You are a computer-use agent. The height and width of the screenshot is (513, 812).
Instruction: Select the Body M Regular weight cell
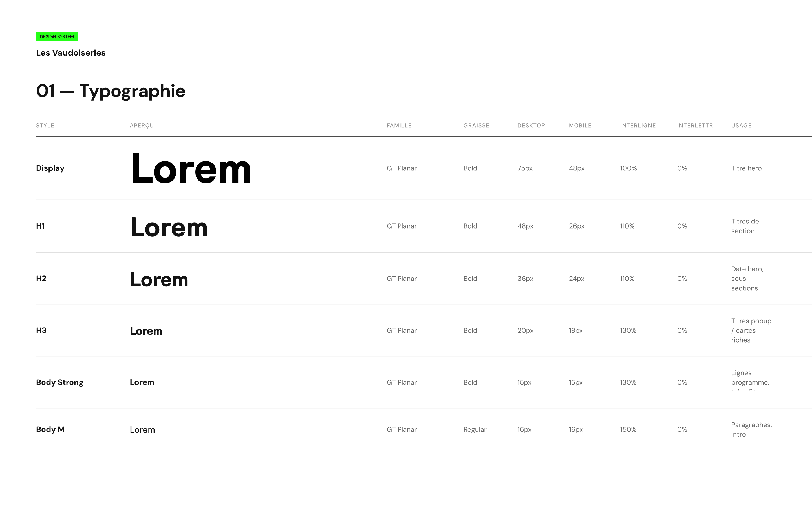[x=475, y=430]
